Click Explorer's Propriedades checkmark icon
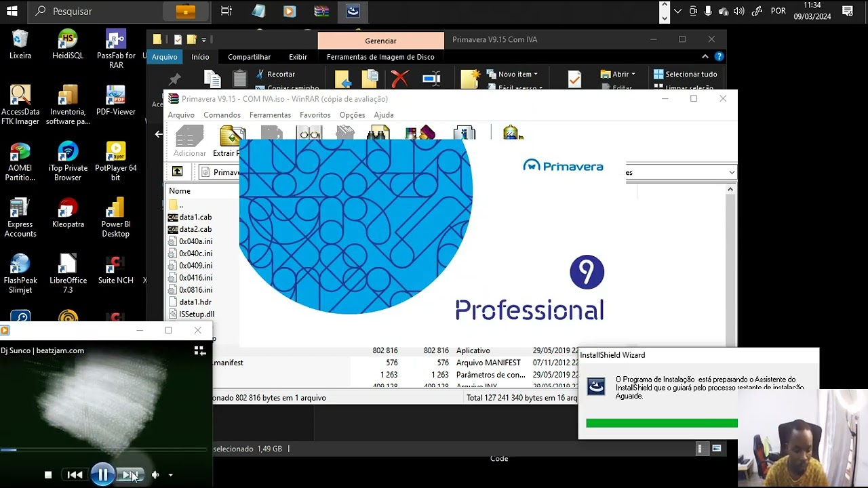The image size is (868, 488). tap(574, 79)
